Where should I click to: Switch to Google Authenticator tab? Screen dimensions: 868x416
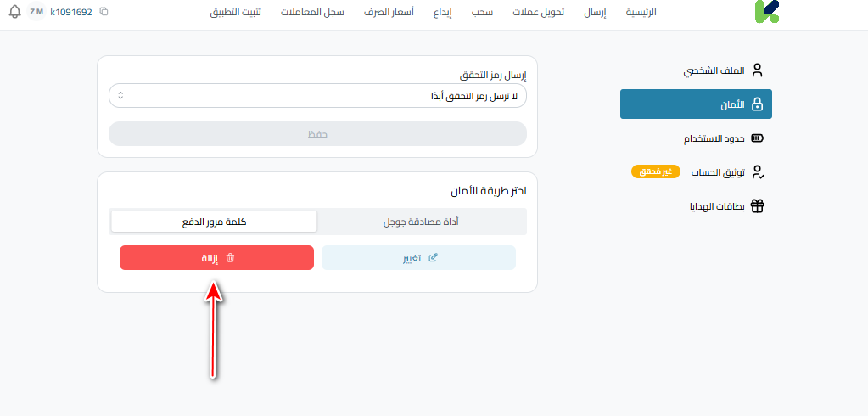pos(422,222)
